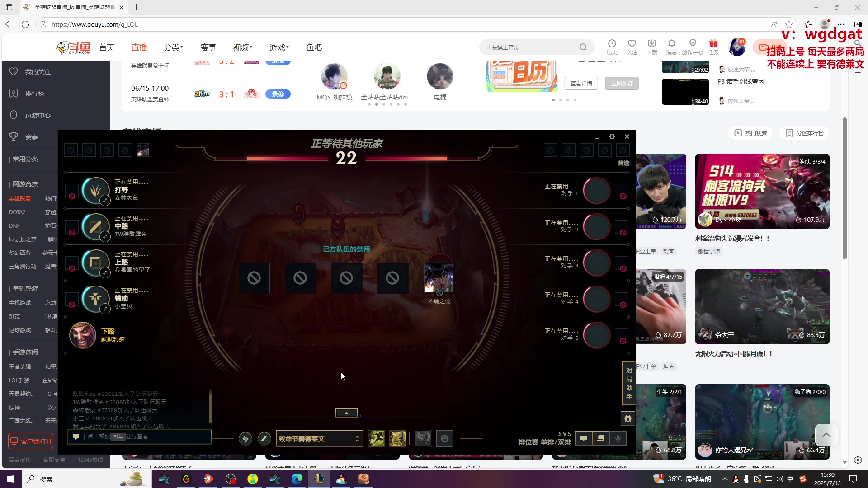
Task: Open the Edge browser taskbar icon
Action: (x=297, y=479)
